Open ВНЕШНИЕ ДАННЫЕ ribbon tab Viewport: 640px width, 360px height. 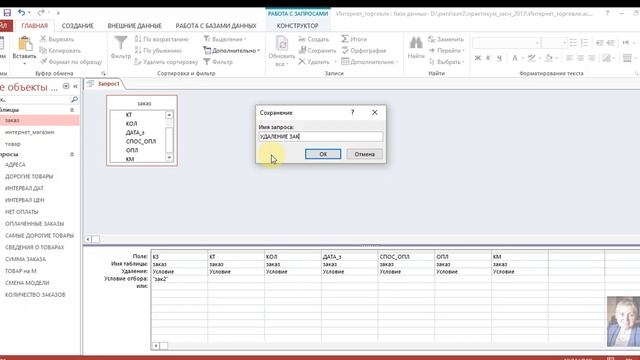click(x=135, y=26)
